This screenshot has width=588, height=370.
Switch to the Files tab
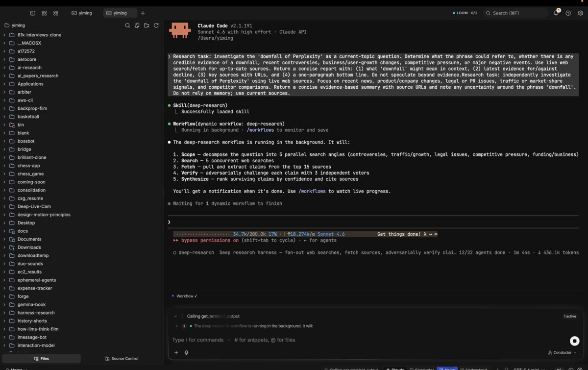click(x=42, y=358)
